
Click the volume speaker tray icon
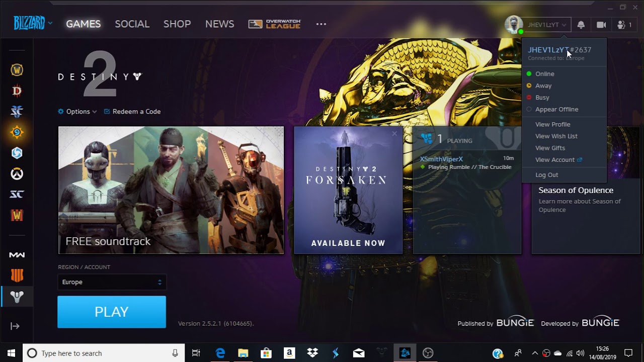580,353
